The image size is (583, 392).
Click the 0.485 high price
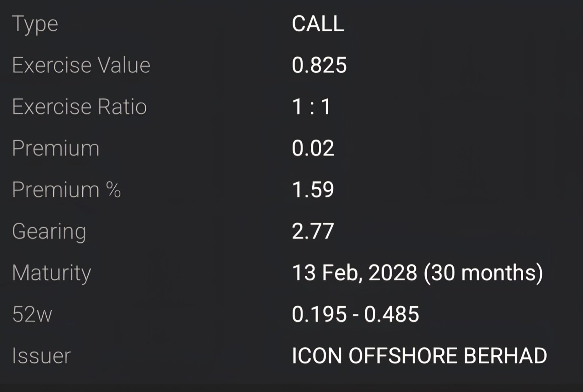392,314
